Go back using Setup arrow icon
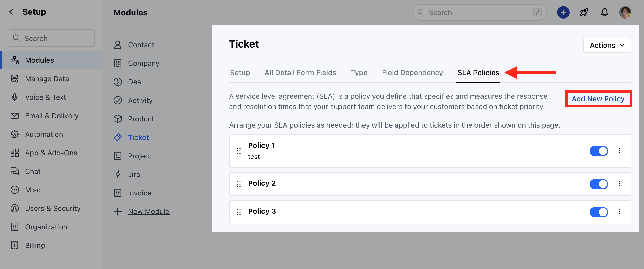644x269 pixels. click(x=11, y=12)
